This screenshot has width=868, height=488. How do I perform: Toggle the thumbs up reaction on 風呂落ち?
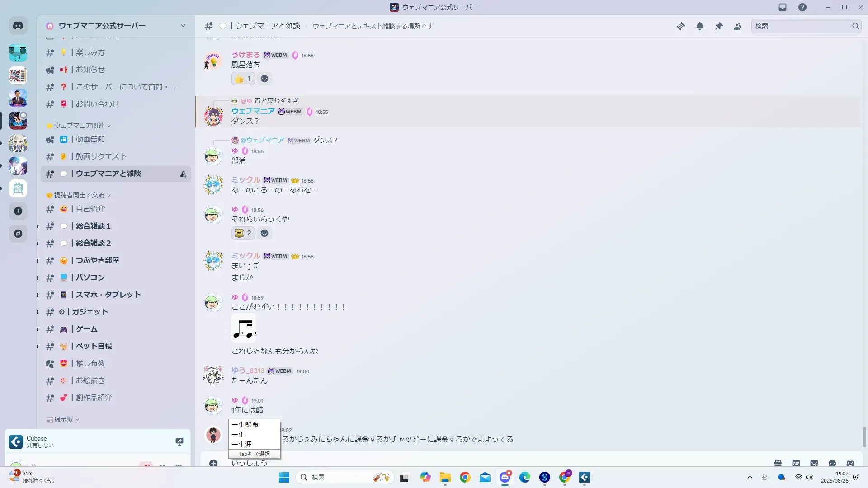243,79
